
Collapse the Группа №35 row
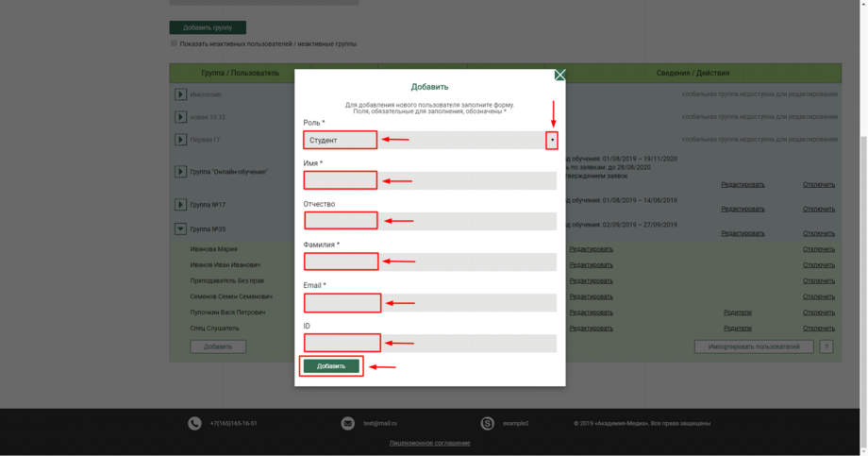(x=180, y=228)
